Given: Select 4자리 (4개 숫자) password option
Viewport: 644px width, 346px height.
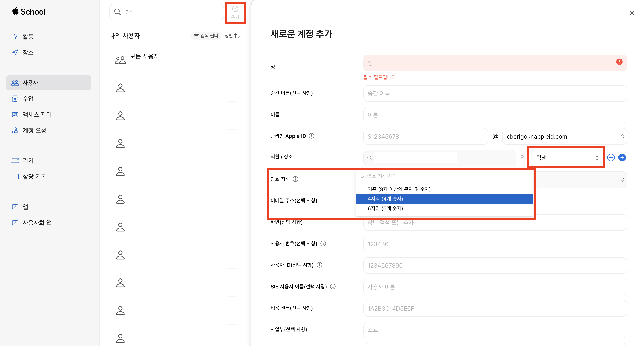Looking at the screenshot, I should [444, 199].
